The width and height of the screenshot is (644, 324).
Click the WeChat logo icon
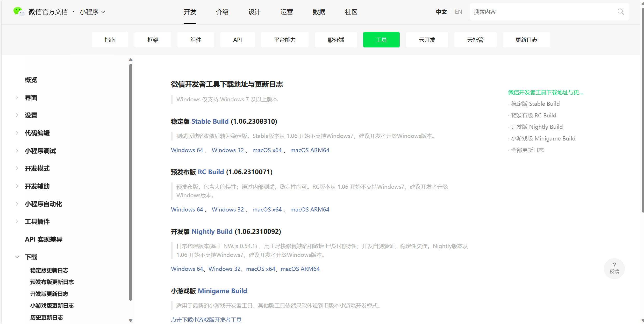click(19, 12)
